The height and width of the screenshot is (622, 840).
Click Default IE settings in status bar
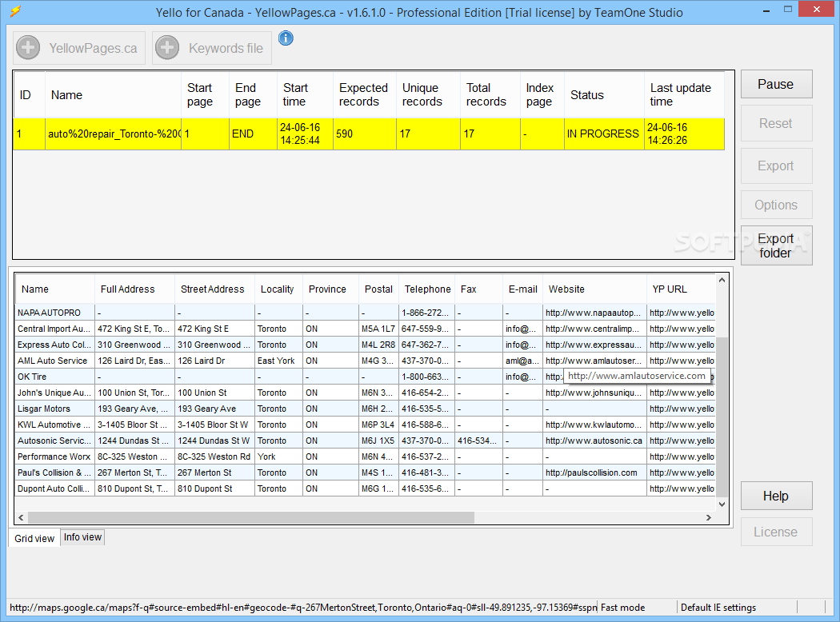click(x=718, y=608)
